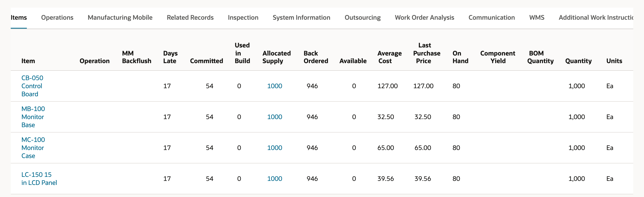Click the Average Cost column header
The width and height of the screenshot is (644, 197).
[389, 57]
